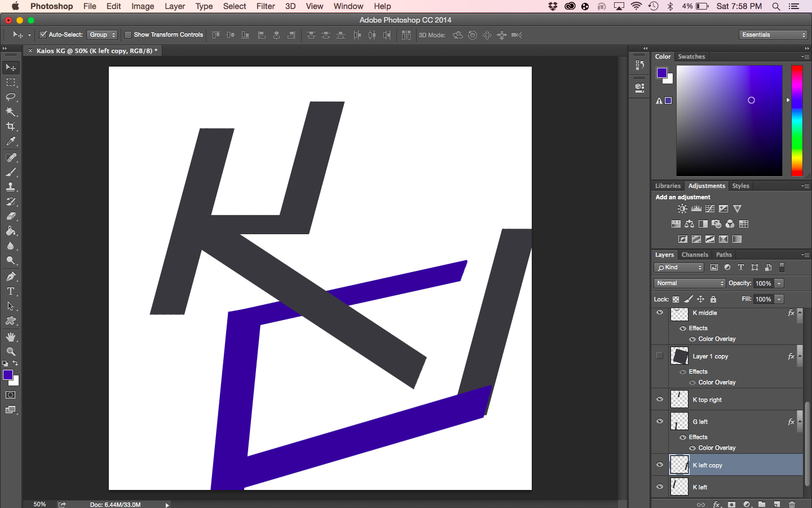Select the Lasso tool
The width and height of the screenshot is (812, 508).
[x=11, y=97]
